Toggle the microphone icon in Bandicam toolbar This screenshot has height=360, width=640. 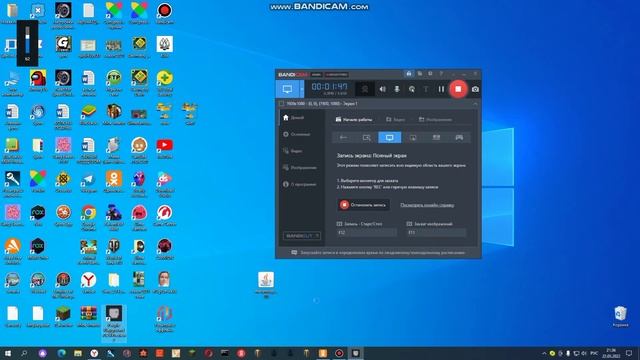pyautogui.click(x=397, y=89)
